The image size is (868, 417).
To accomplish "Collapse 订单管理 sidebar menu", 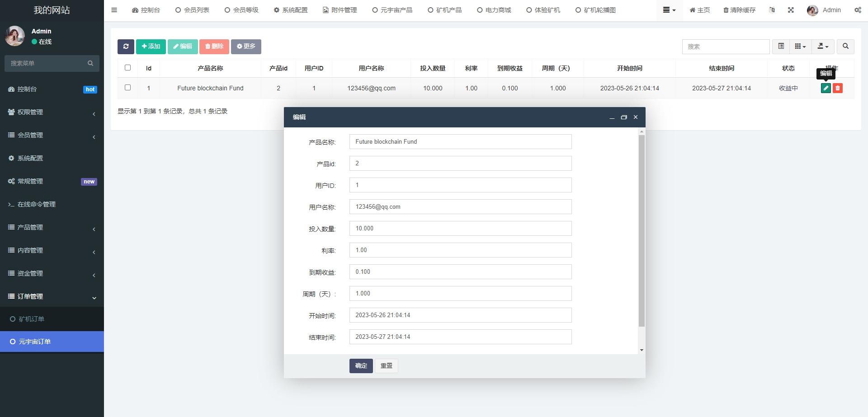I will coord(52,296).
